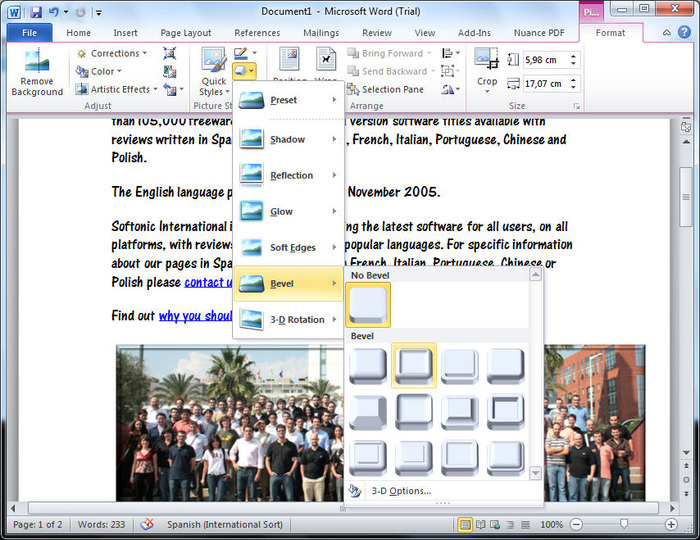This screenshot has height=540, width=700.
Task: Switch to the Insert tab
Action: [x=125, y=33]
